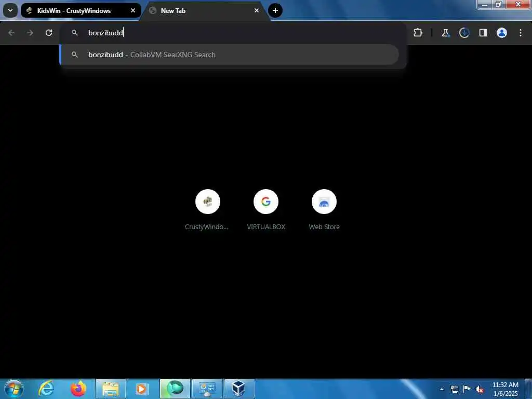Launch Firefox from the taskbar
532x399 pixels.
tap(78, 389)
